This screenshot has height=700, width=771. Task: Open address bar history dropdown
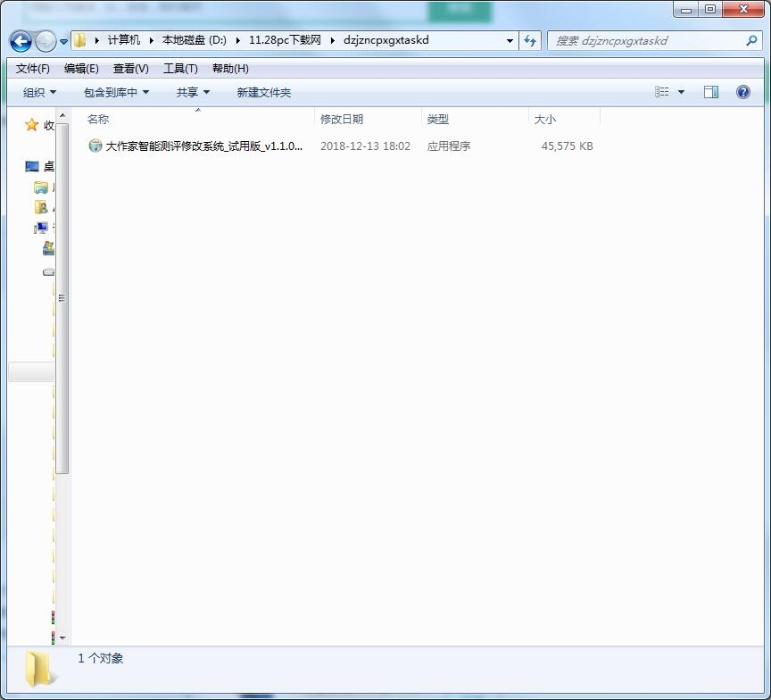[510, 41]
